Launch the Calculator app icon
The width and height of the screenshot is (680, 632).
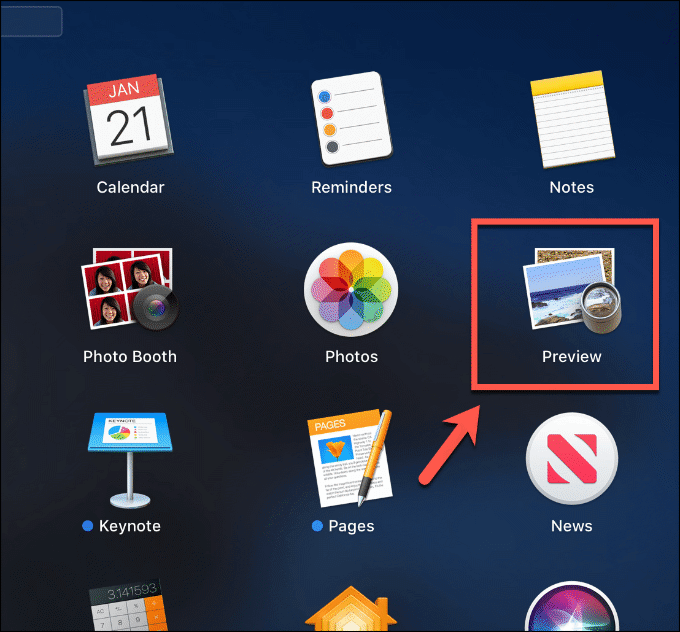pos(128,606)
